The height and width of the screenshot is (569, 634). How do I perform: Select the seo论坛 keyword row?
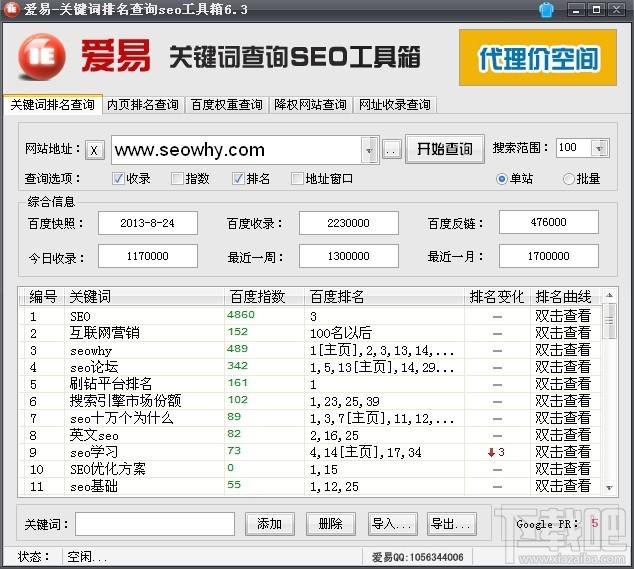(x=310, y=367)
